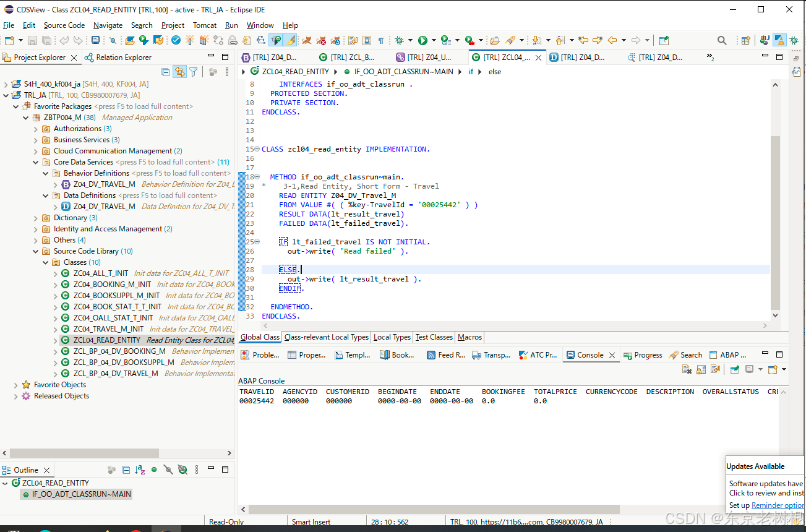Click the Activate object sparkle icon
This screenshot has height=532, width=806.
(190, 40)
